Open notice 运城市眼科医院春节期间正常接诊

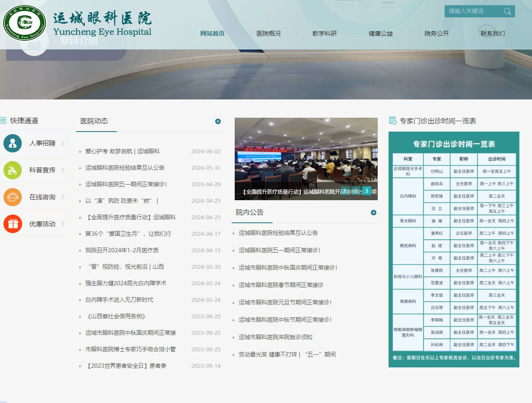click(281, 285)
